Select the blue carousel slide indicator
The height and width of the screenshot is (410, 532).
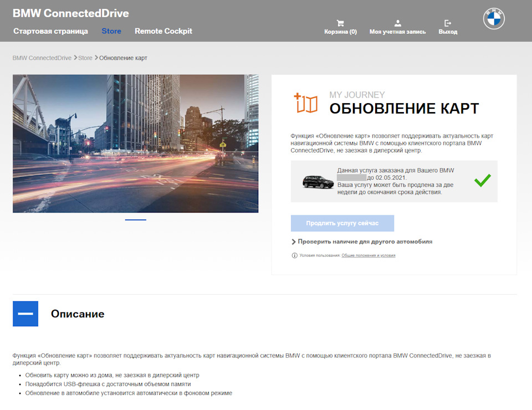(x=136, y=220)
